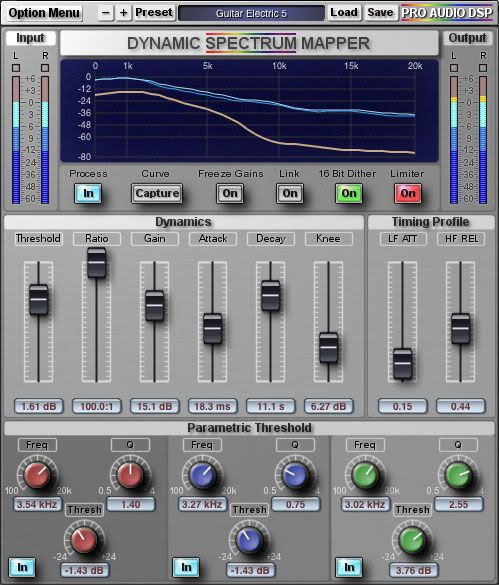This screenshot has height=585, width=499.
Task: Click the Ratio slider handle
Action: (x=97, y=263)
